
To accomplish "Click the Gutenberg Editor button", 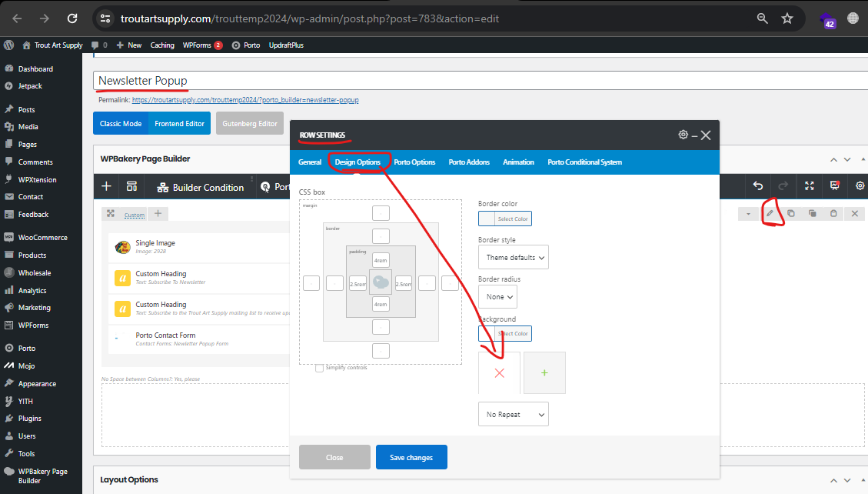I will (250, 123).
